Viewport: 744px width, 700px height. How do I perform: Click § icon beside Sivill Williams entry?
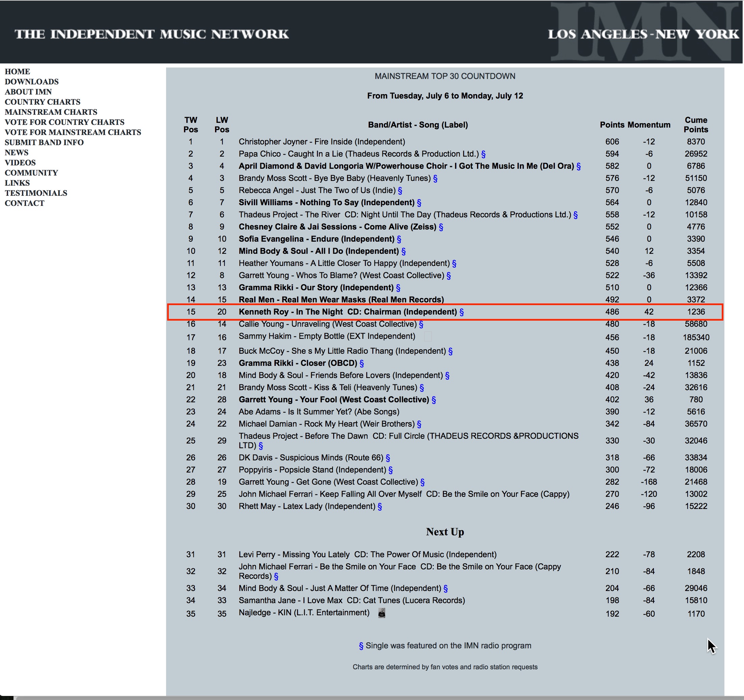pos(419,203)
